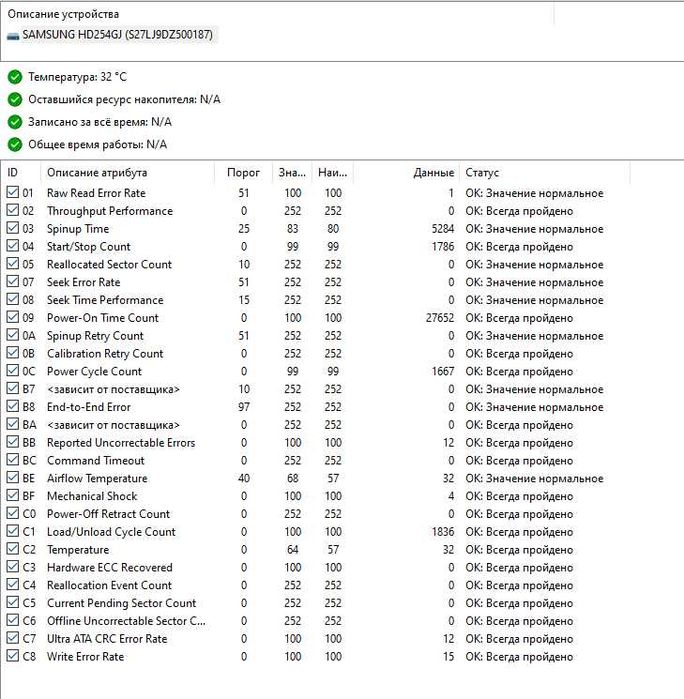
Task: Toggle checkbox for 05 Reallocated Sector Count
Action: (x=13, y=263)
